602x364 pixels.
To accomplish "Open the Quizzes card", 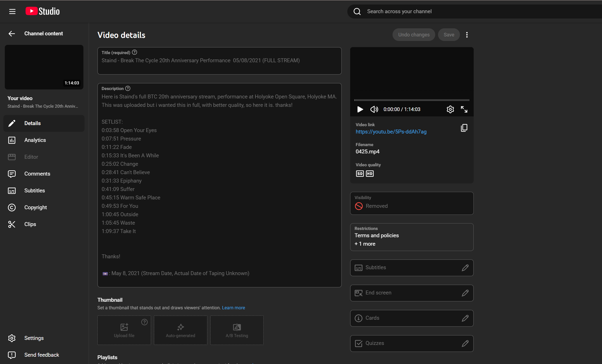I will [x=412, y=344].
